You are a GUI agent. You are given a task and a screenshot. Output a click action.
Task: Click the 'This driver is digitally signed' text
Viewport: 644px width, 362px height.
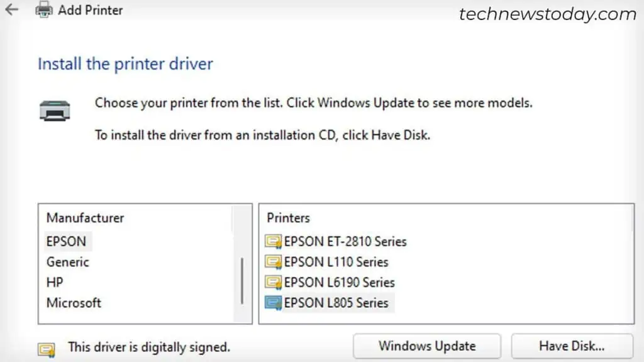(149, 346)
